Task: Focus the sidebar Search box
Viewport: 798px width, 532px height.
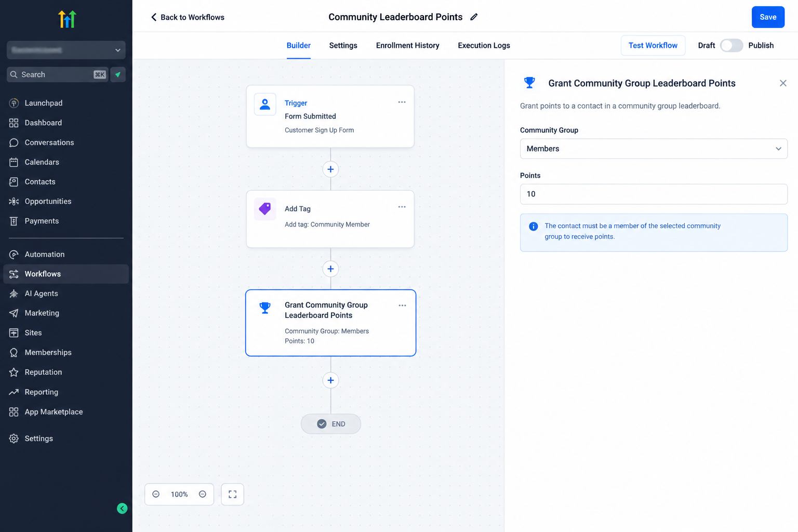Action: (57, 75)
